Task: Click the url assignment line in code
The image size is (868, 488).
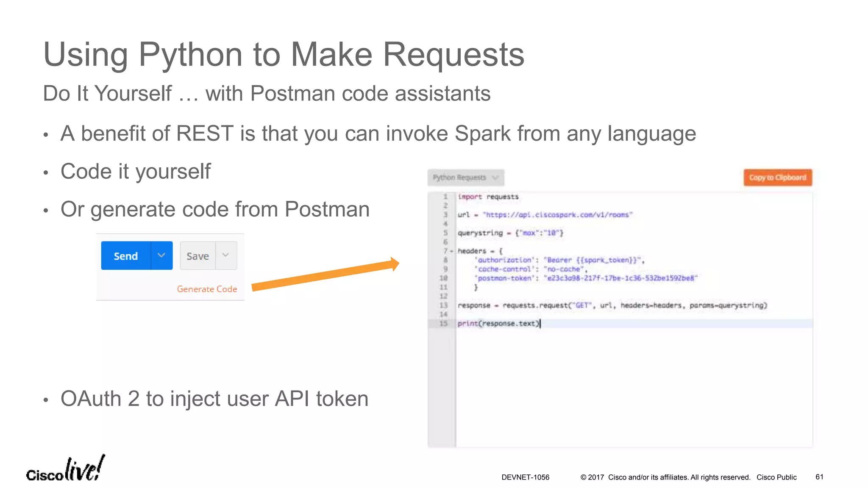Action: point(545,215)
